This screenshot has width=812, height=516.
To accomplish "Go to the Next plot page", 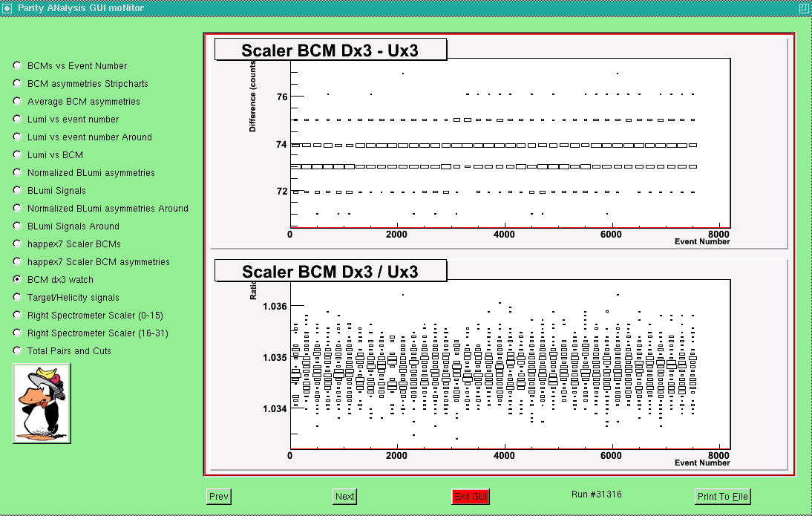I will [344, 496].
